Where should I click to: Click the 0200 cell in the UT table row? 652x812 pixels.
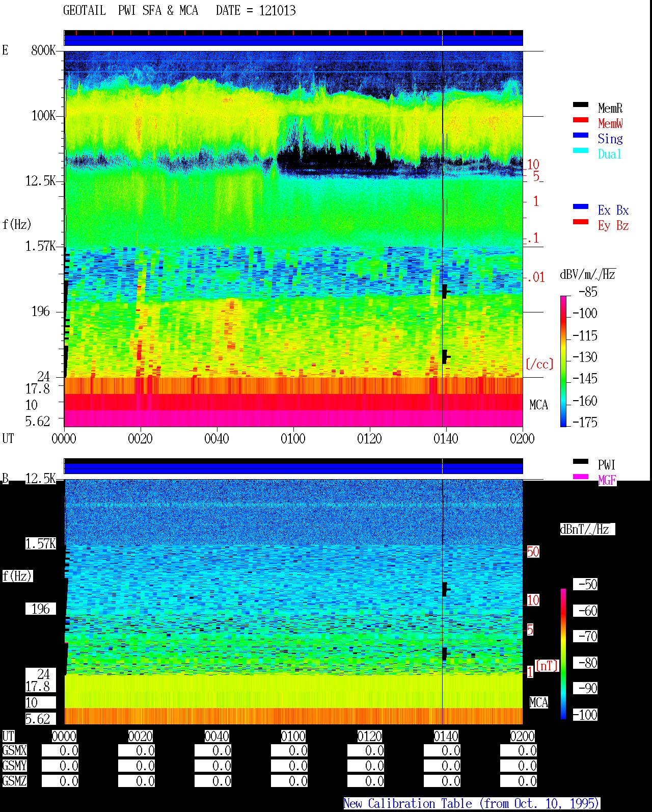(522, 736)
